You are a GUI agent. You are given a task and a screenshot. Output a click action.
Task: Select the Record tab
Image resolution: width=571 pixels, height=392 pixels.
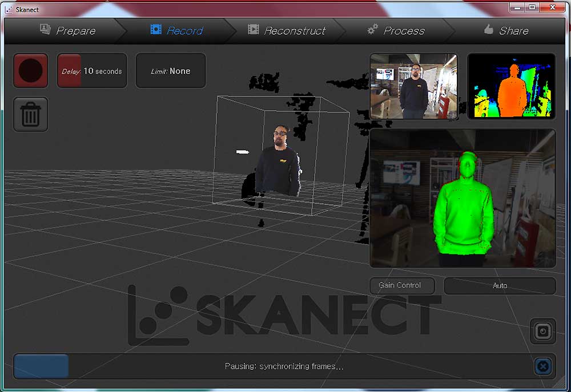click(x=177, y=31)
